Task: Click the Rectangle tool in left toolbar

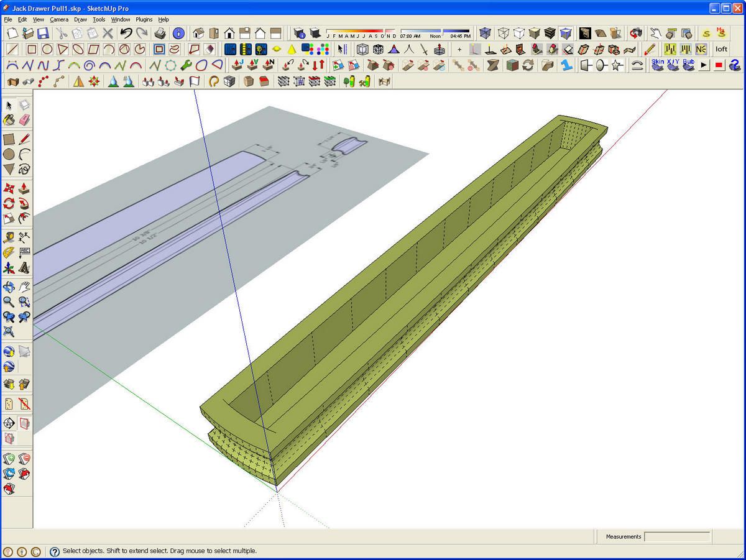Action: pyautogui.click(x=9, y=139)
